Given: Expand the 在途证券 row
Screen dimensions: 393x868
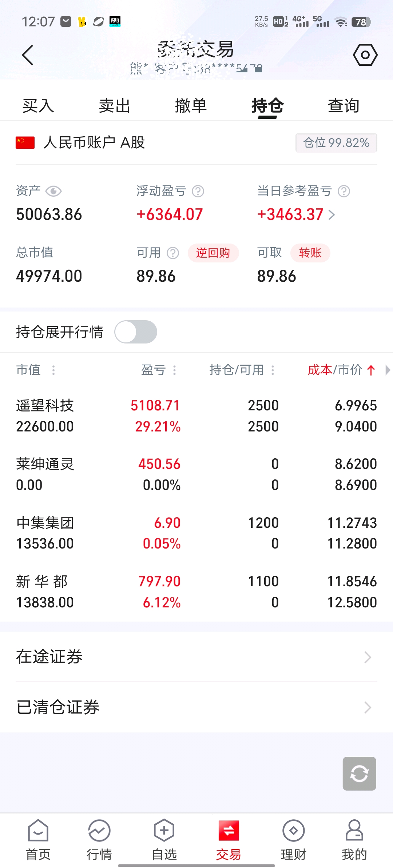Looking at the screenshot, I should [196, 657].
